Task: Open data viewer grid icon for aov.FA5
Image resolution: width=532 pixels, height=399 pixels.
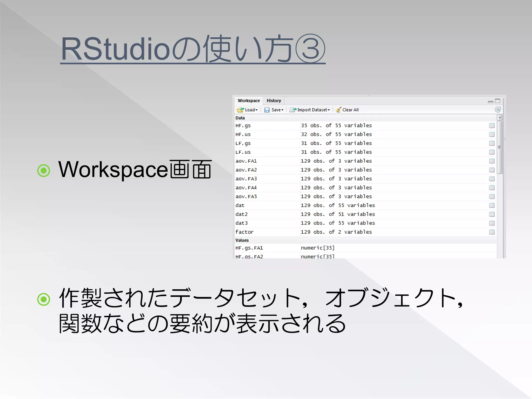Action: point(491,197)
